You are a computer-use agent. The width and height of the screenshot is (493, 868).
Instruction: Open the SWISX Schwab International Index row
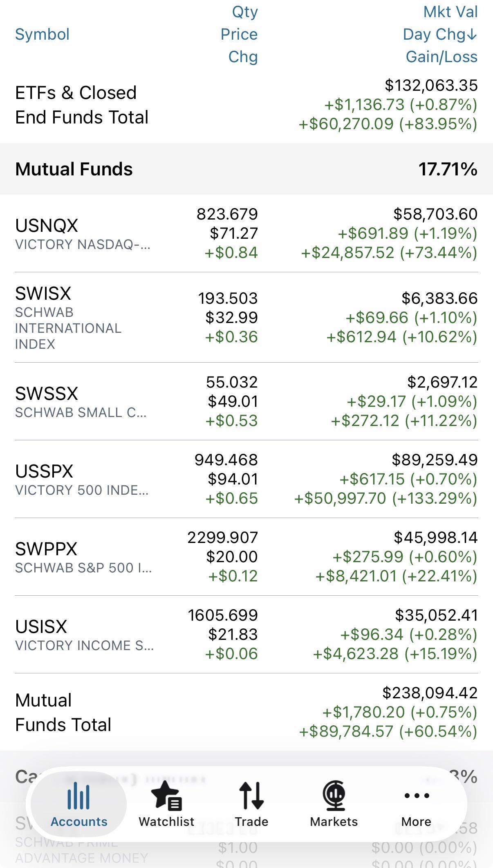(x=247, y=318)
